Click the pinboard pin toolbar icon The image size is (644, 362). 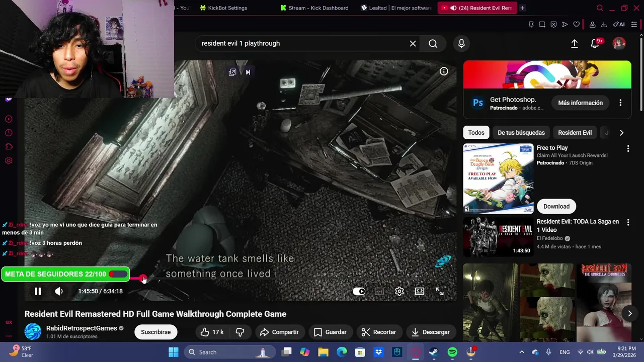(x=531, y=24)
